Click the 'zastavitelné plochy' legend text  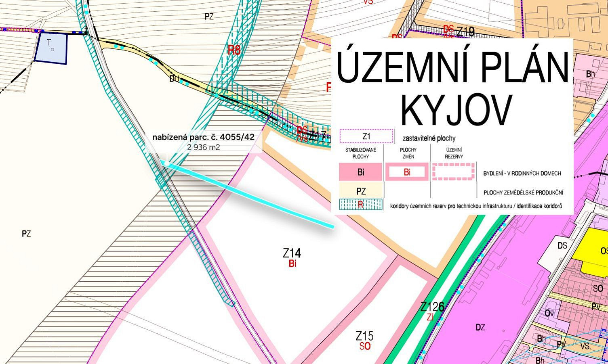[429, 138]
